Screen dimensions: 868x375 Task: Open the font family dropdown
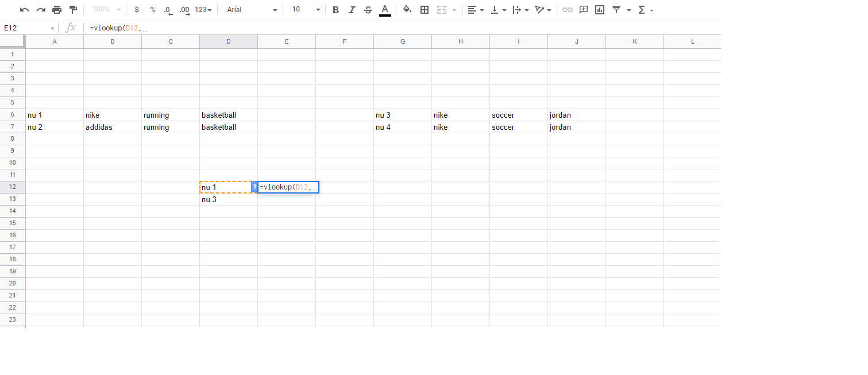coord(250,10)
